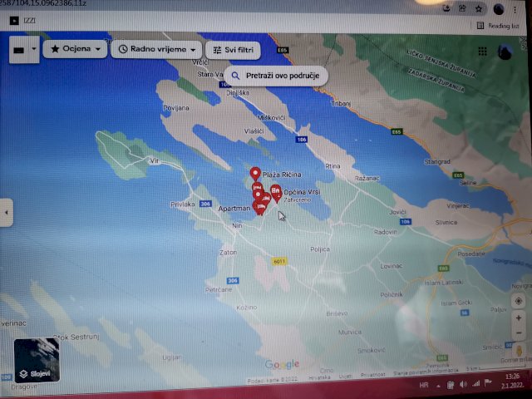Click the Zaton label
This screenshot has height=399, width=532.
tap(228, 253)
